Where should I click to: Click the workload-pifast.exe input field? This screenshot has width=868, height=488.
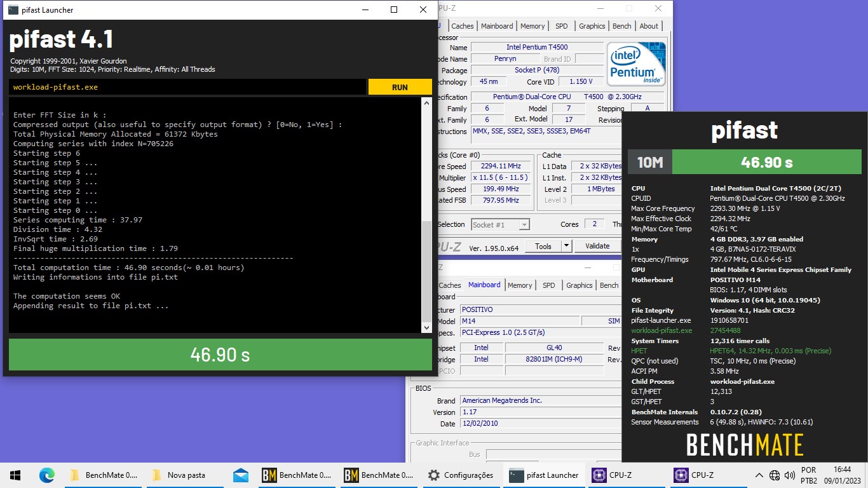[187, 87]
